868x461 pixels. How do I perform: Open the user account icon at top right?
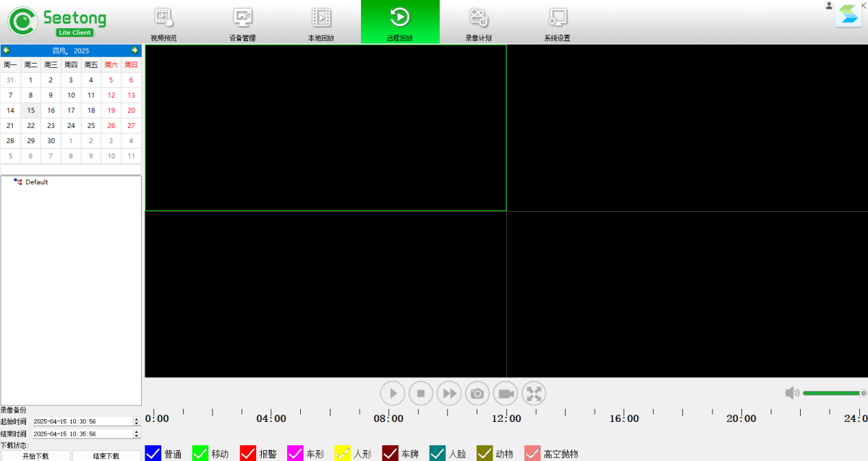pos(829,6)
